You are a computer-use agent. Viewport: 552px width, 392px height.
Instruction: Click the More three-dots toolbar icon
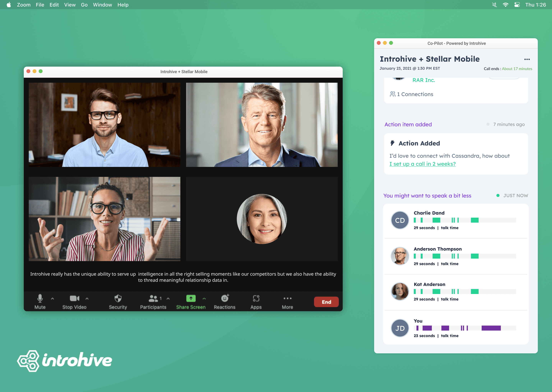pyautogui.click(x=287, y=298)
